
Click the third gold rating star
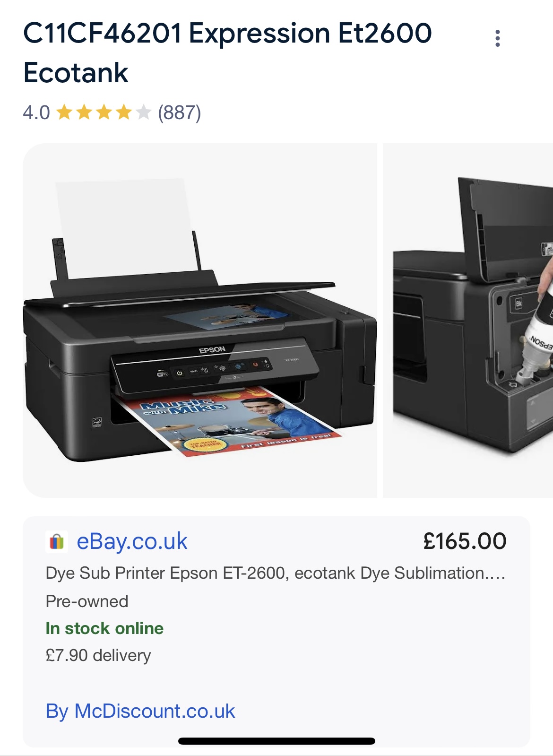[104, 113]
